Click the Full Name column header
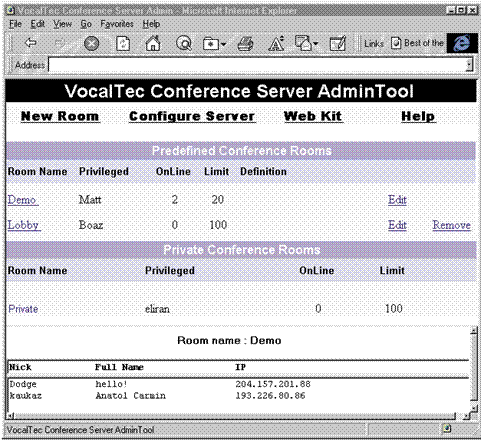Viewport: 481px width, 440px height. (119, 367)
